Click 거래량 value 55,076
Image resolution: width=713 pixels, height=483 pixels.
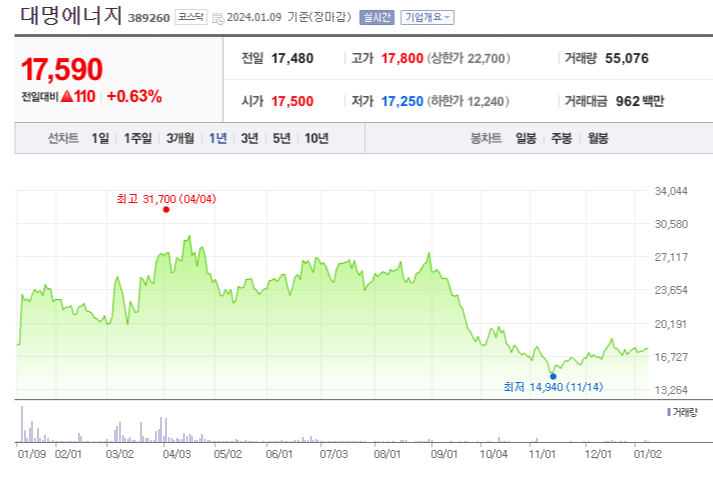(627, 58)
